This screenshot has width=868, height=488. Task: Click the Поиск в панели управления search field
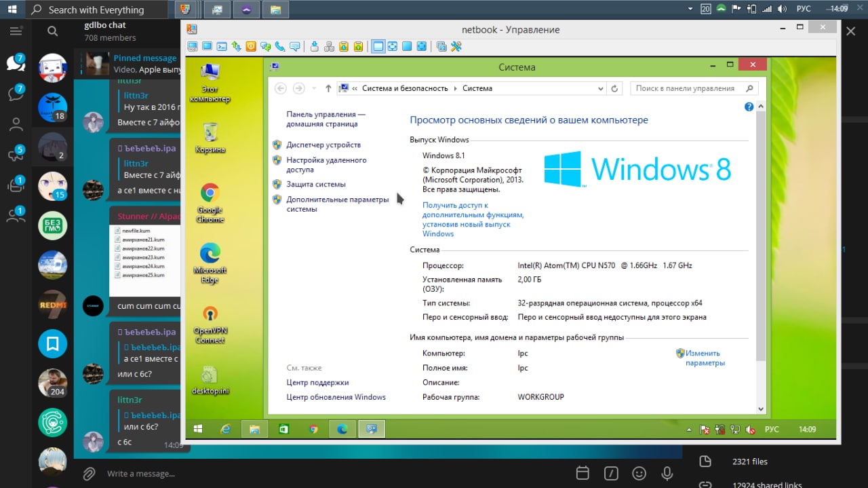click(x=694, y=88)
